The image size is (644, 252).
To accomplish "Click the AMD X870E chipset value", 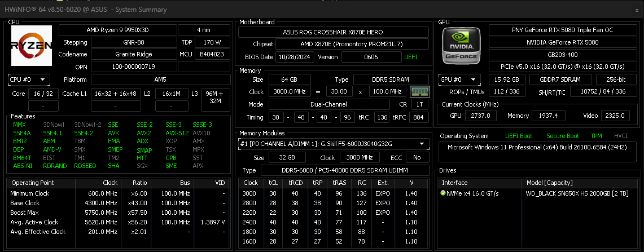I will click(x=352, y=44).
